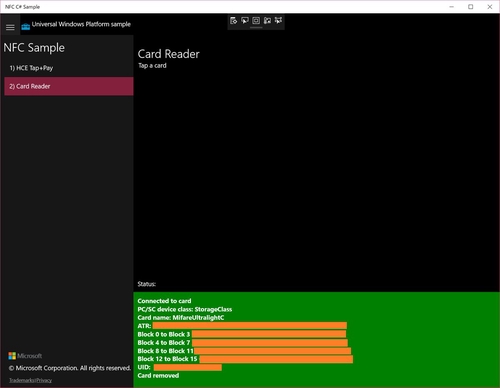Image resolution: width=500 pixels, height=388 pixels.
Task: Minimize the NFC C# Sample window
Action: pos(452,7)
